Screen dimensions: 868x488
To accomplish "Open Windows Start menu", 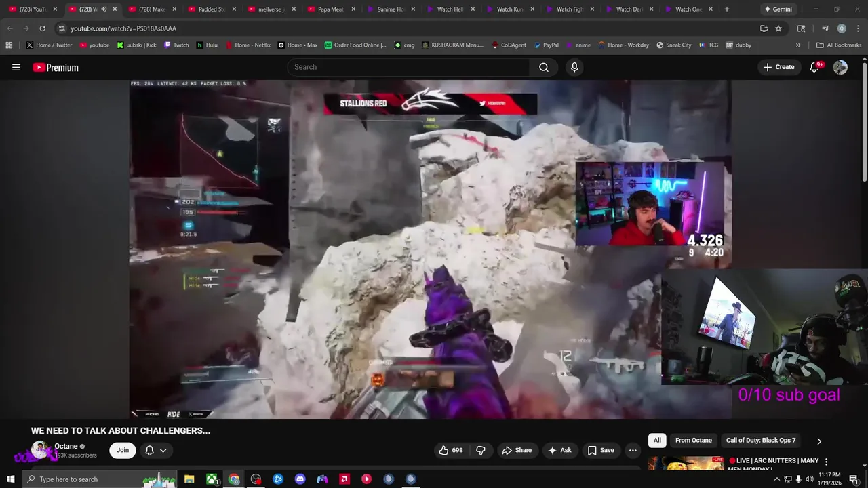I will coord(11,479).
